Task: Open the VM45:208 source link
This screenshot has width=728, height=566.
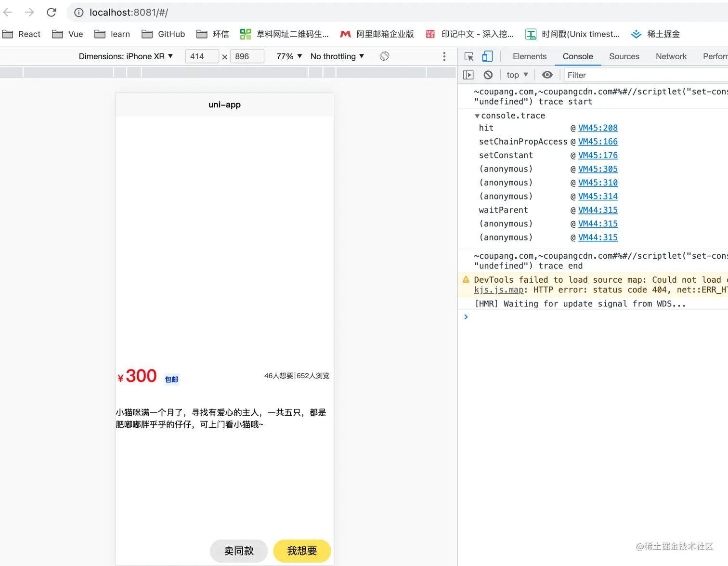Action: (x=598, y=128)
